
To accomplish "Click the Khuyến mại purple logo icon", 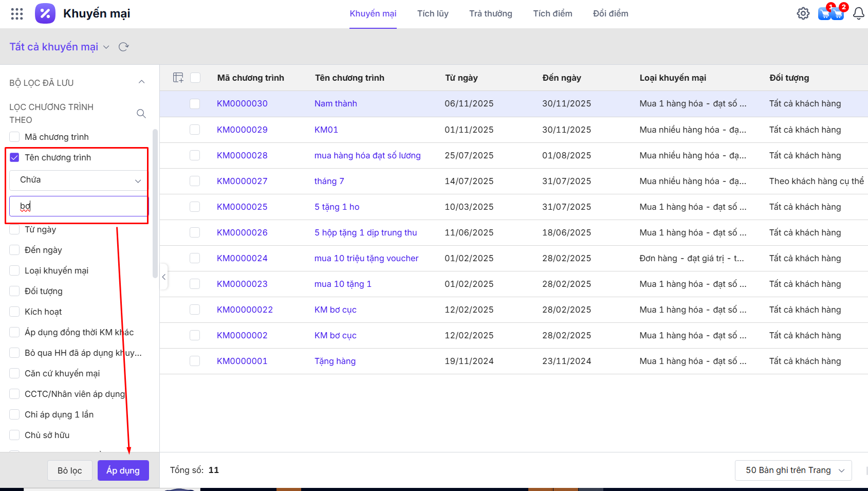I will [45, 14].
